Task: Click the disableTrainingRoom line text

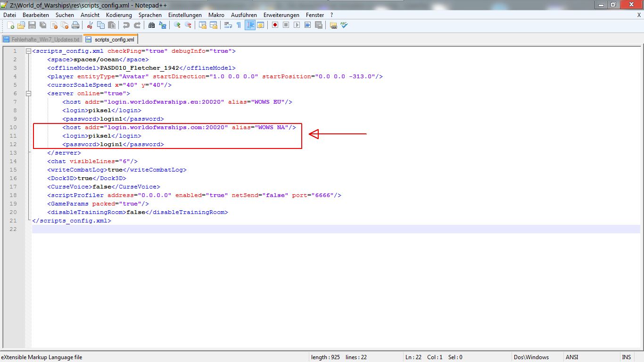Action: [138, 212]
